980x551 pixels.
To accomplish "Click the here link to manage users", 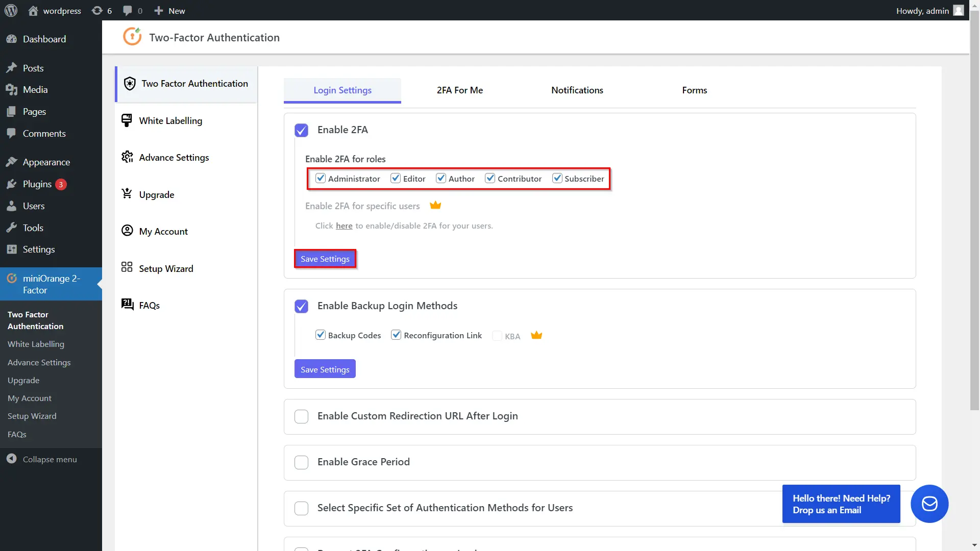I will point(344,226).
